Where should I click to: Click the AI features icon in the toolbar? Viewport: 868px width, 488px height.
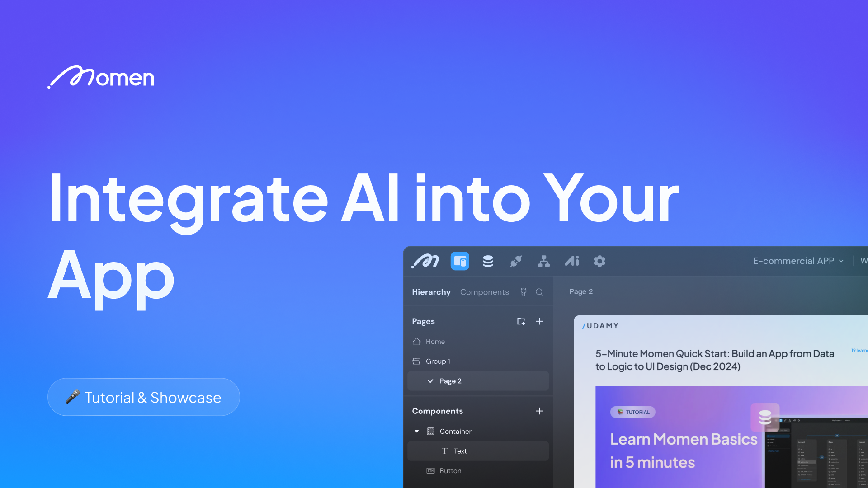coord(572,261)
